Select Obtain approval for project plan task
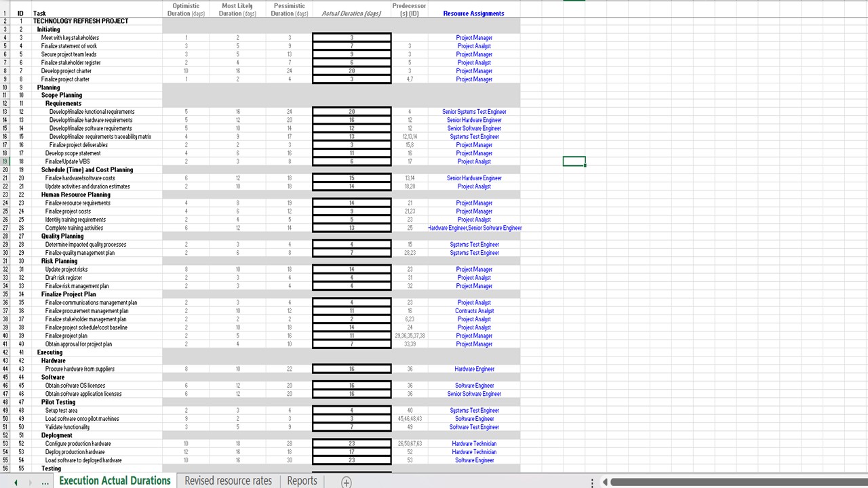 point(79,344)
